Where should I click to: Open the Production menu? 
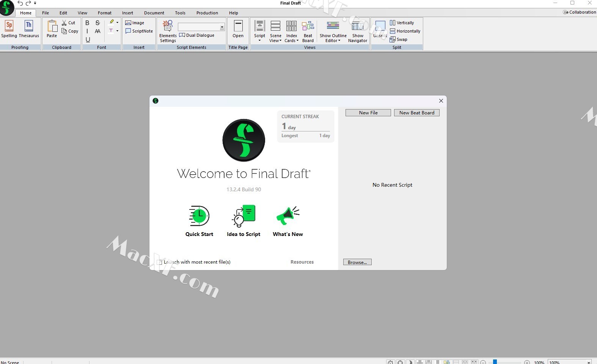207,13
